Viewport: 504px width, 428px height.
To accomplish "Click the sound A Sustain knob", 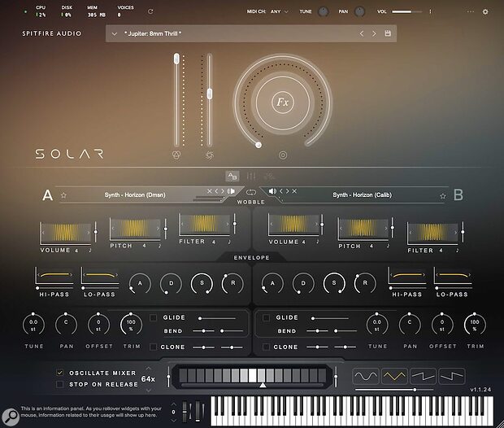I will [202, 283].
